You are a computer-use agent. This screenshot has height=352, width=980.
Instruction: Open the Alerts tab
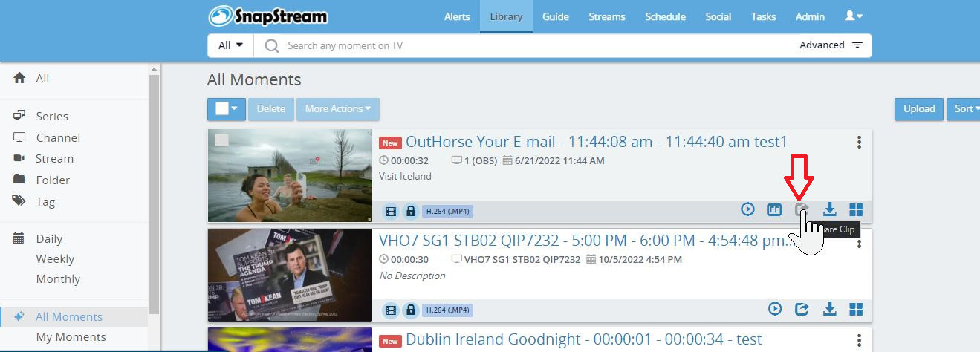pyautogui.click(x=457, y=16)
